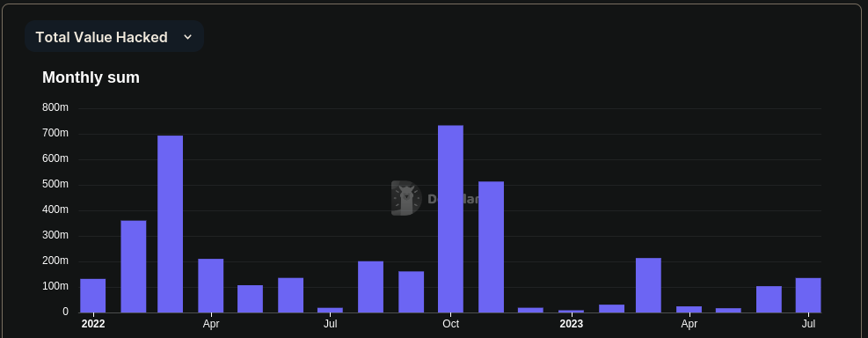Viewport: 868px width, 338px height.
Task: Click the 800m y-axis label
Action: click(55, 107)
